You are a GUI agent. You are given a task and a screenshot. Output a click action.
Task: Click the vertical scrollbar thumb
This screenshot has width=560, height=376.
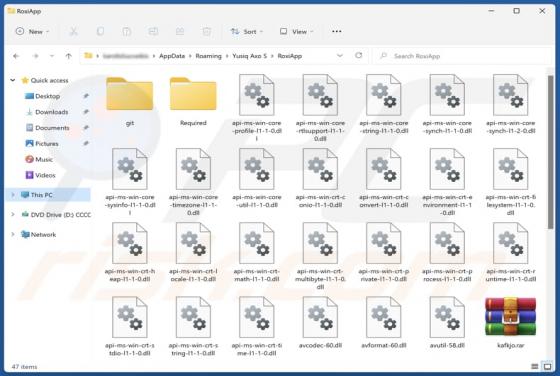coord(551,152)
